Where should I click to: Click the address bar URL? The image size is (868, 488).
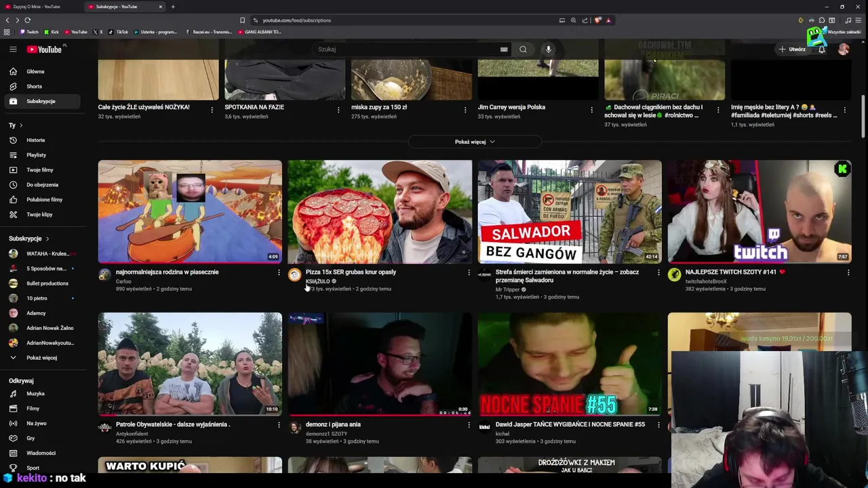pos(297,20)
